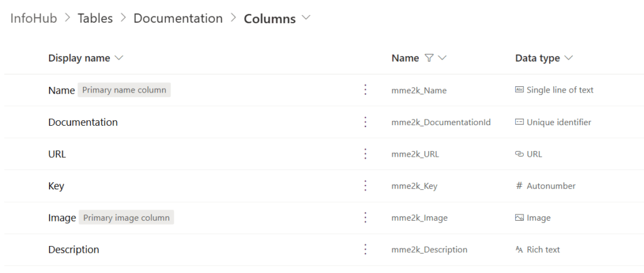Open the more options menu for Image row
The height and width of the screenshot is (273, 644).
click(x=365, y=218)
